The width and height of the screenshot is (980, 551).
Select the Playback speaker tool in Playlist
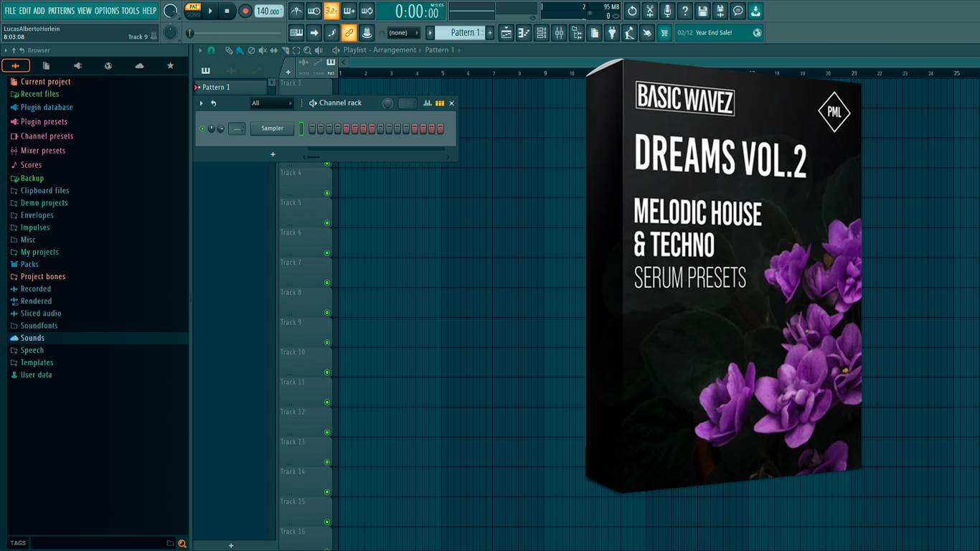(319, 50)
